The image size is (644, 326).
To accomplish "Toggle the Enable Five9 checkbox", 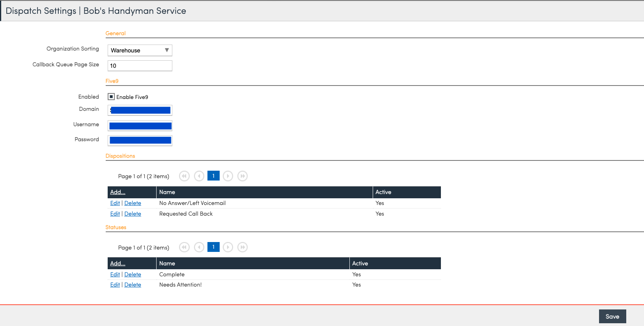I will (111, 97).
